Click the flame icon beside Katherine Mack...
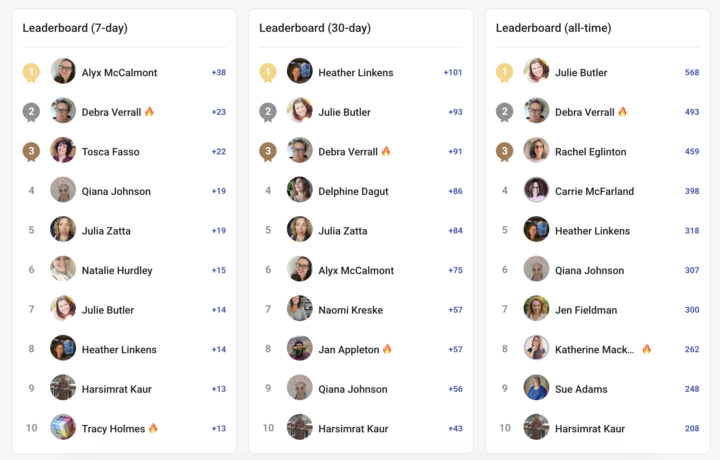The height and width of the screenshot is (460, 720). [x=647, y=349]
